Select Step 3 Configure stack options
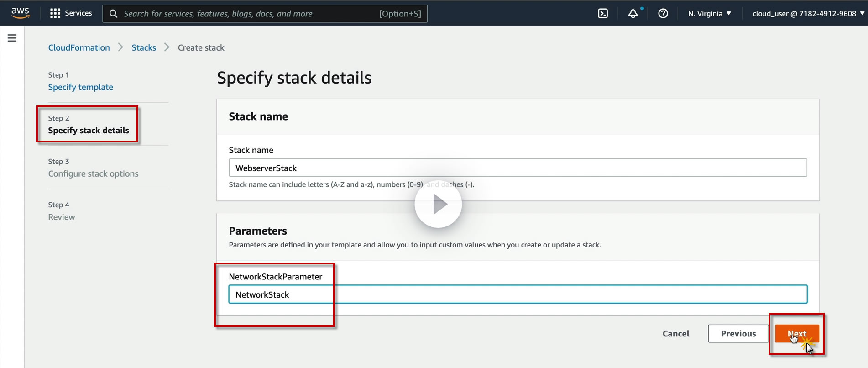 click(x=93, y=174)
